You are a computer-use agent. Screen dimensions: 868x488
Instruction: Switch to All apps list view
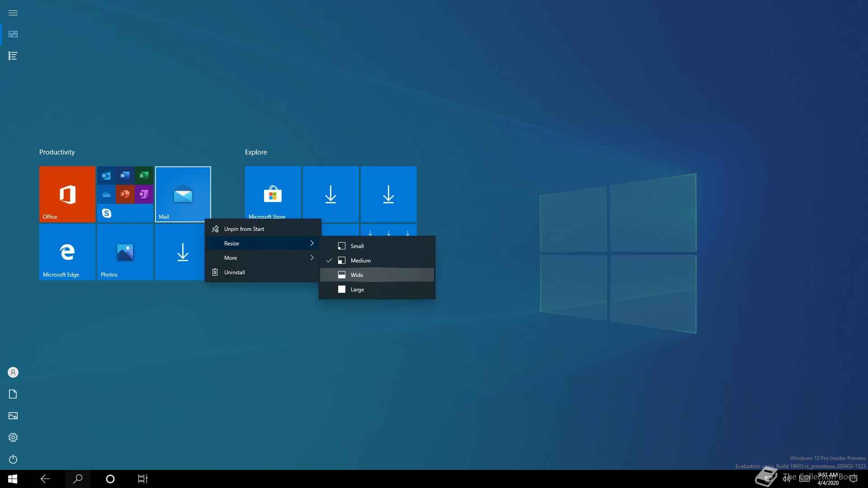(13, 56)
